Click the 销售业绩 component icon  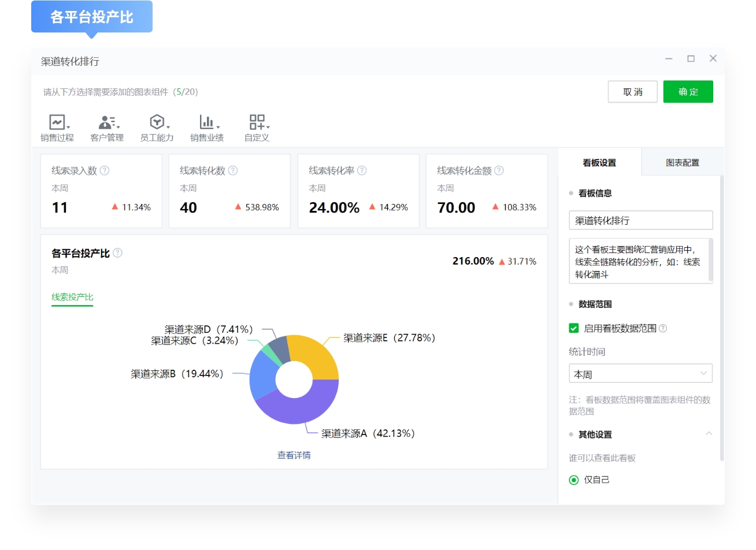coord(205,122)
